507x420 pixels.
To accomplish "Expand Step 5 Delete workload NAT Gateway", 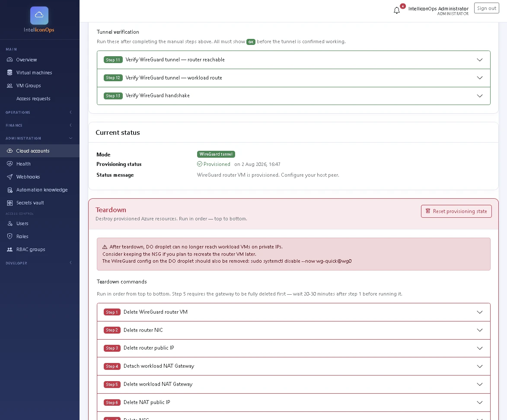I will coord(293,385).
